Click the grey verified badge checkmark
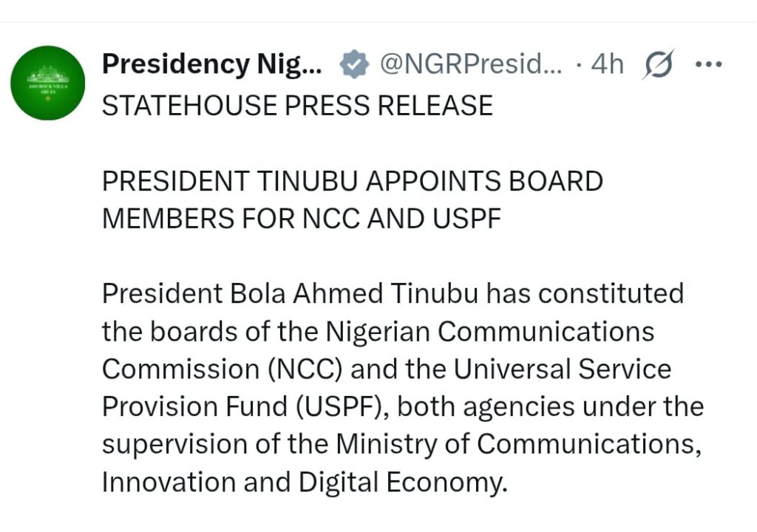 (354, 64)
